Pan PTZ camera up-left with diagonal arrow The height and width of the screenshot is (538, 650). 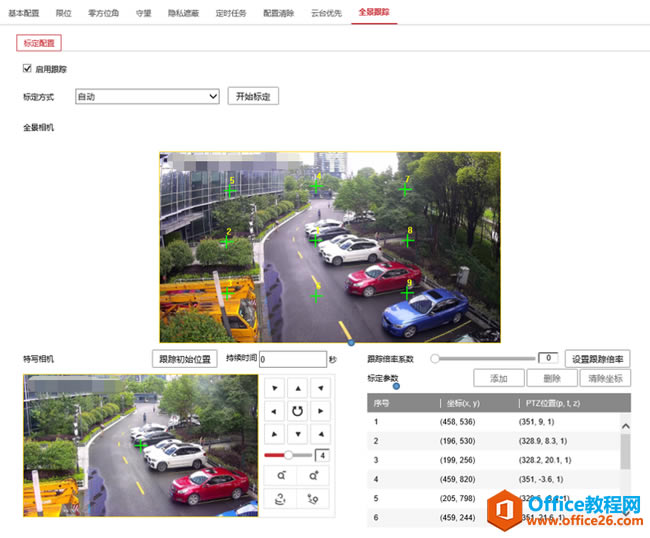point(274,388)
